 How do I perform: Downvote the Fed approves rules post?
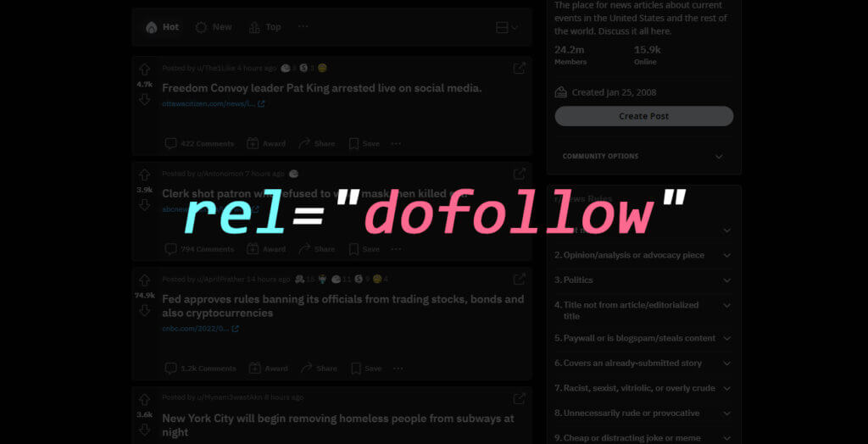(144, 311)
